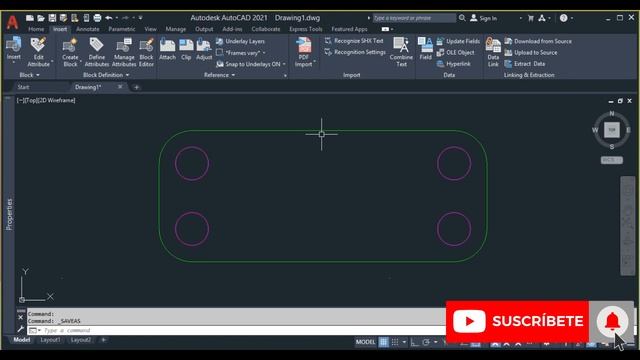640x360 pixels.
Task: Toggle snap mode in status bar
Action: click(x=395, y=342)
